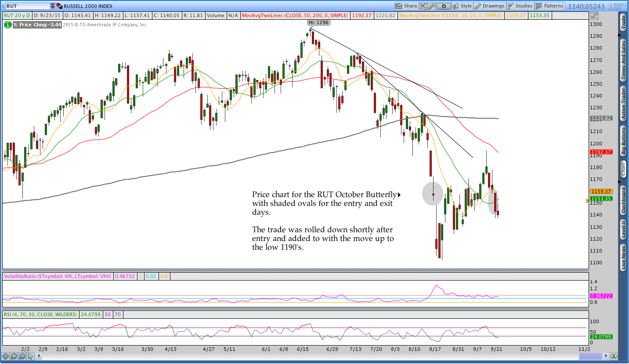Open the Style menu
The width and height of the screenshot is (629, 364).
[x=463, y=6]
